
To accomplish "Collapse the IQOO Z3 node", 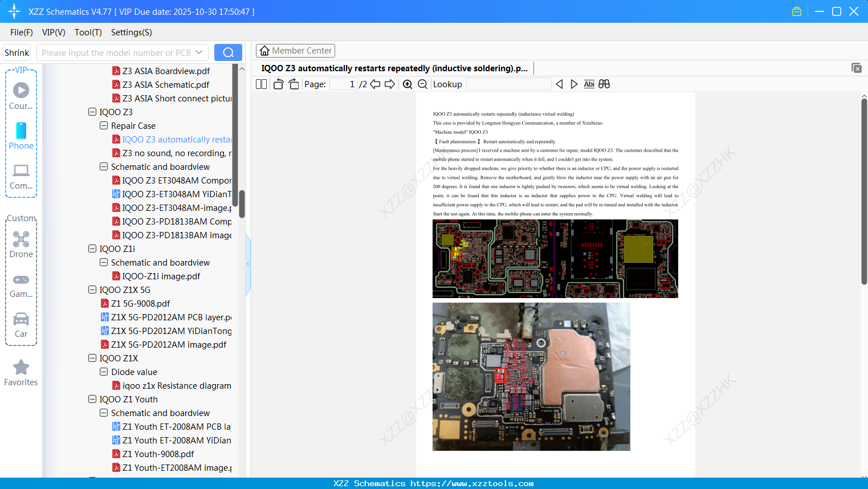I will (92, 112).
